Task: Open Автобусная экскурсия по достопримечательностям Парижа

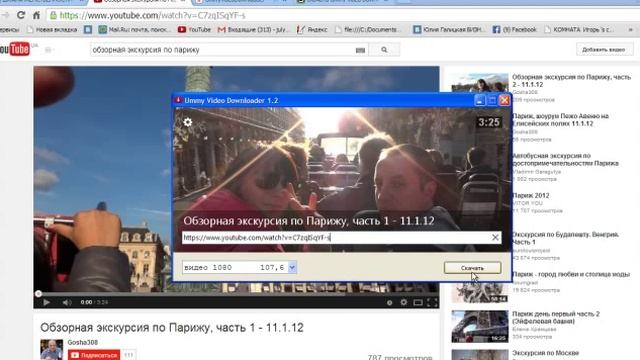Action: click(565, 159)
